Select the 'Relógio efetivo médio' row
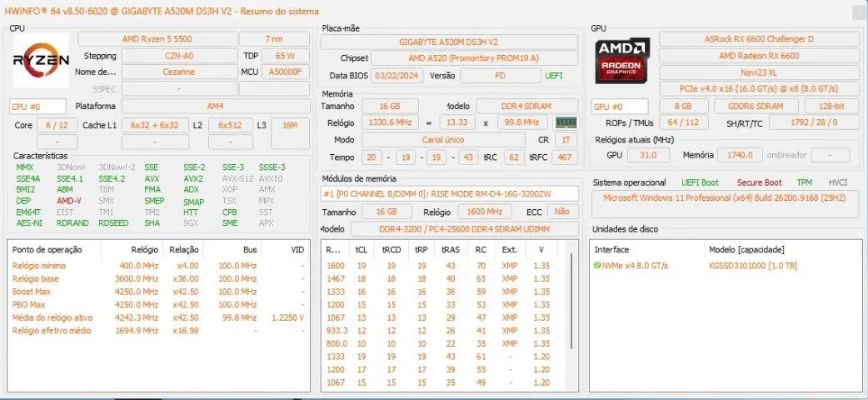Image resolution: width=868 pixels, height=400 pixels. tap(159, 331)
